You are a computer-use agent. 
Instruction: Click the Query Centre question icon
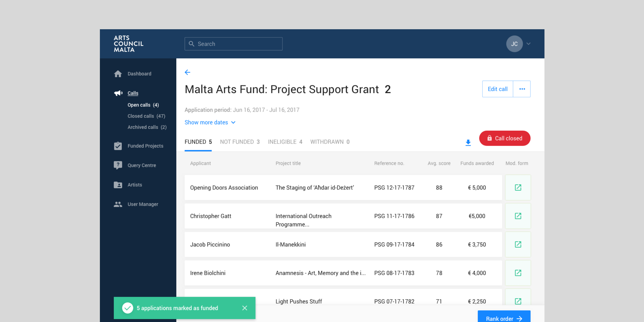118,165
